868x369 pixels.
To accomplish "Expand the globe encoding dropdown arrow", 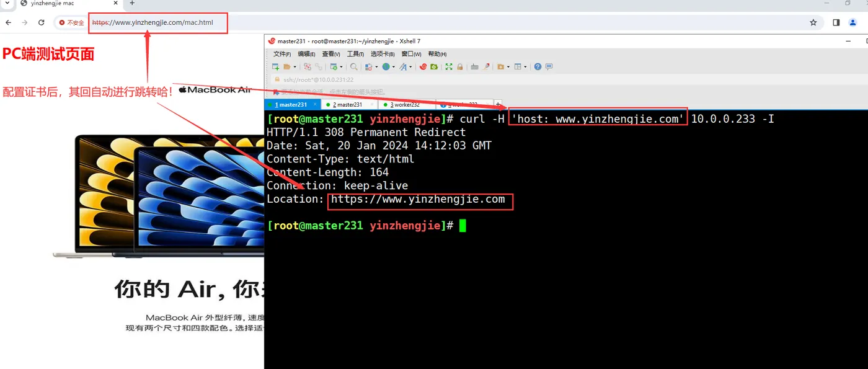I will point(393,67).
